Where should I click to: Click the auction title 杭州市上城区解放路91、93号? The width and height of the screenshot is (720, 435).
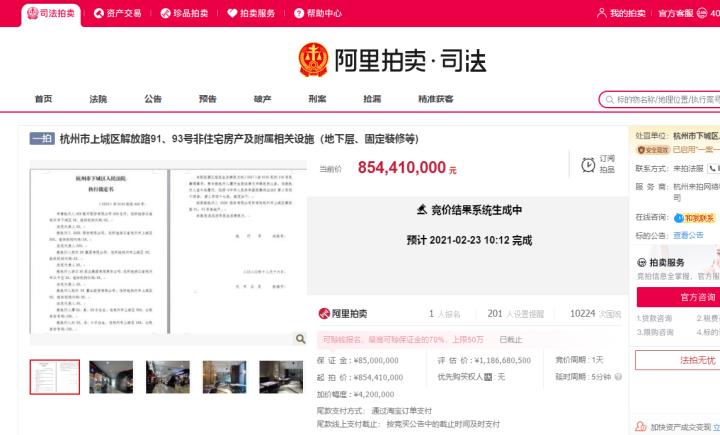point(239,139)
